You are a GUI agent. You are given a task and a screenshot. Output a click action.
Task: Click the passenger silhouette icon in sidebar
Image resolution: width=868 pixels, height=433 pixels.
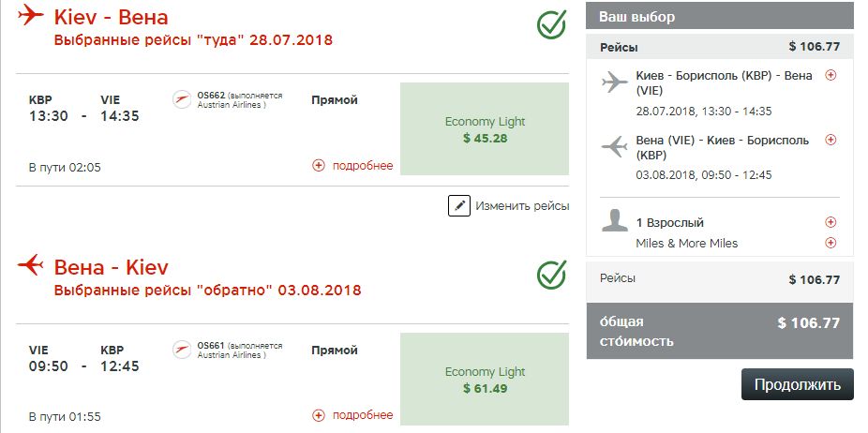[615, 221]
